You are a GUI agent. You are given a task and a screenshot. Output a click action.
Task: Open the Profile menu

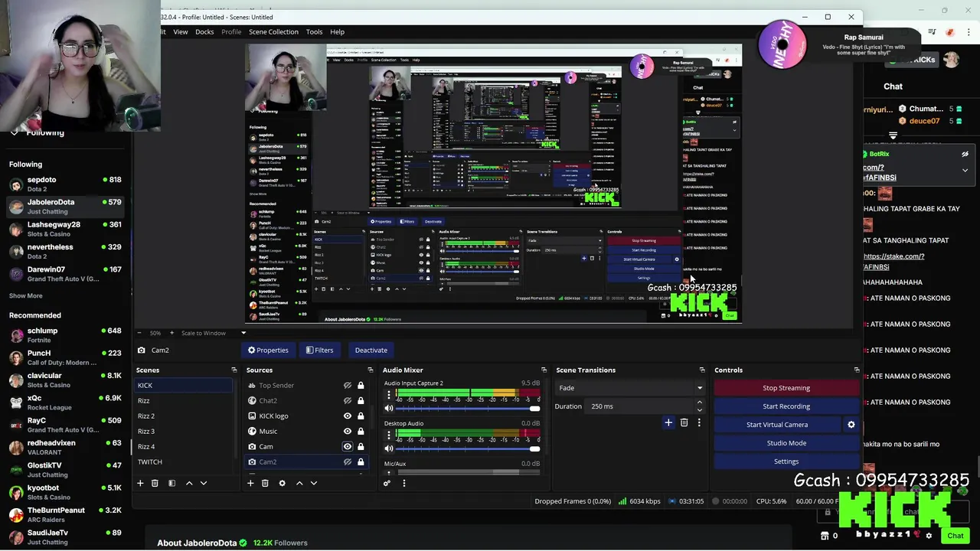[231, 32]
